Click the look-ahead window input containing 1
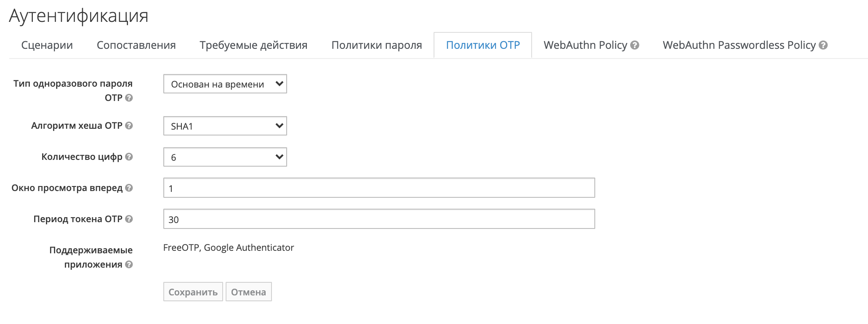 coord(379,188)
